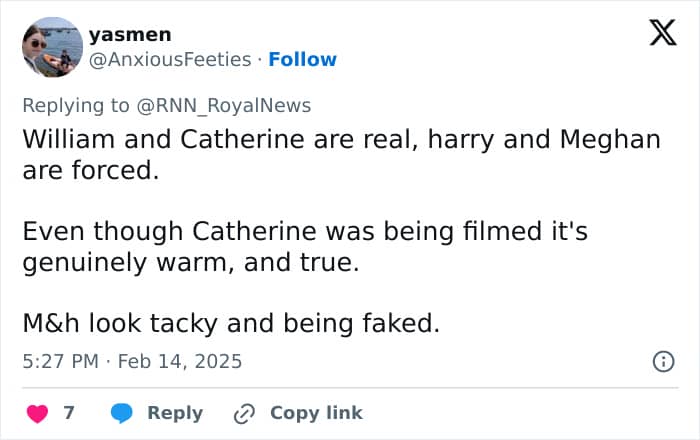700x440 pixels.
Task: Like the tweet with the heart icon
Action: pyautogui.click(x=37, y=413)
